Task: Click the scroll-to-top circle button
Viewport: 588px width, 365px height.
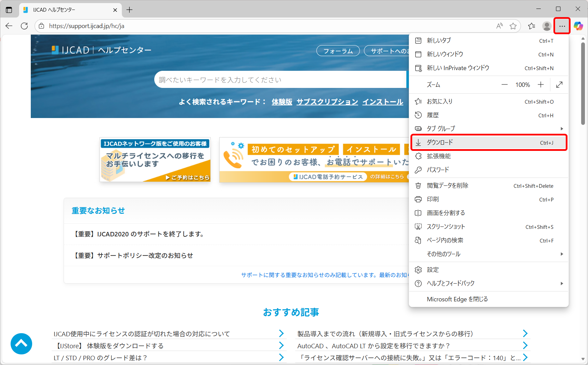Action: (21, 343)
